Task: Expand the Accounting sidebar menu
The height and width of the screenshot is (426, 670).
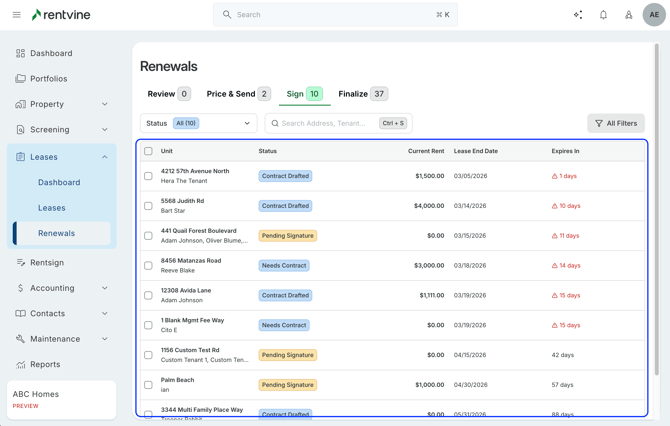Action: point(105,288)
